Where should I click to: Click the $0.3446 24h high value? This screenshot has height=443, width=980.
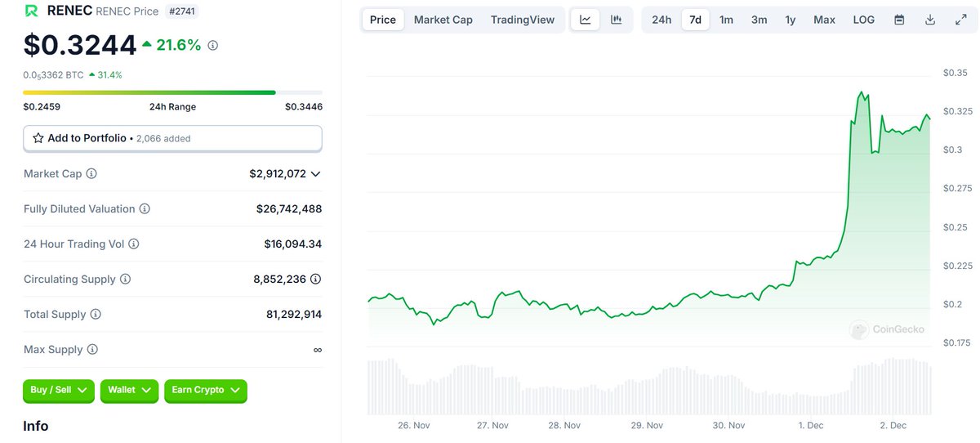(304, 106)
